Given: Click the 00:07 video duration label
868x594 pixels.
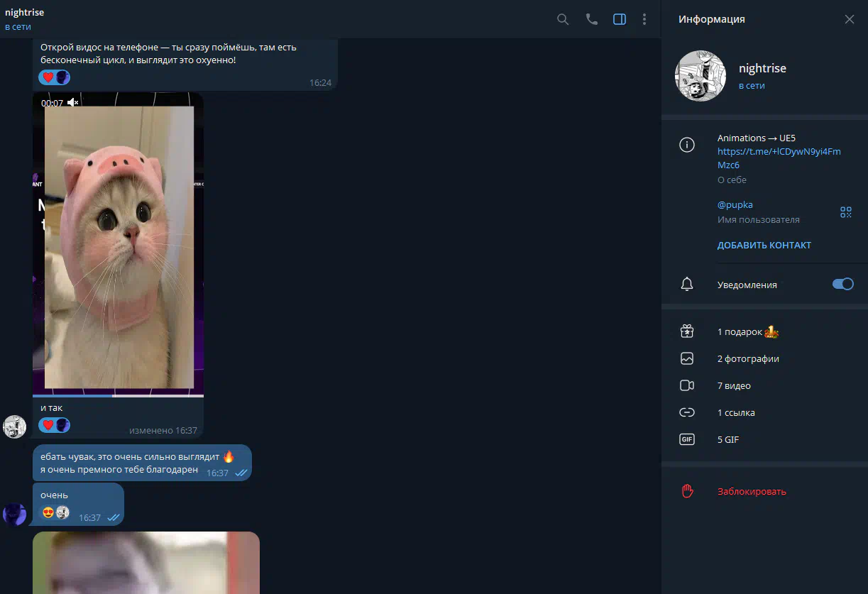Looking at the screenshot, I should click(x=53, y=103).
